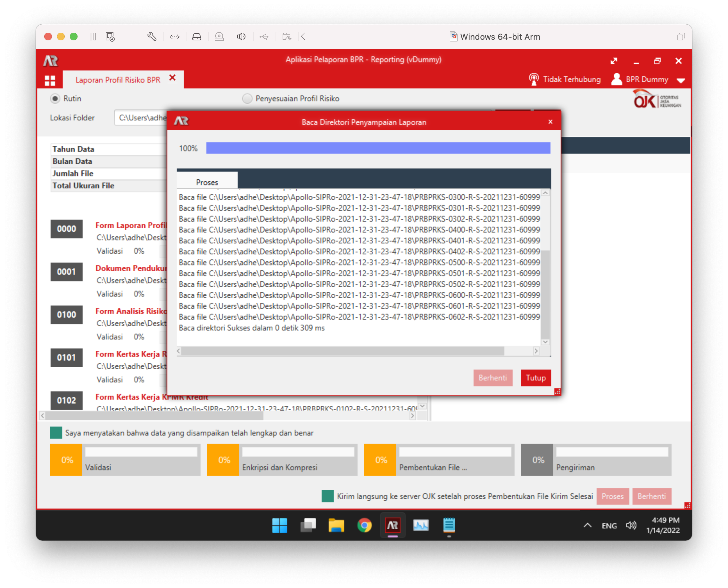The image size is (728, 588).
Task: Open the taskbar volume control
Action: click(631, 525)
